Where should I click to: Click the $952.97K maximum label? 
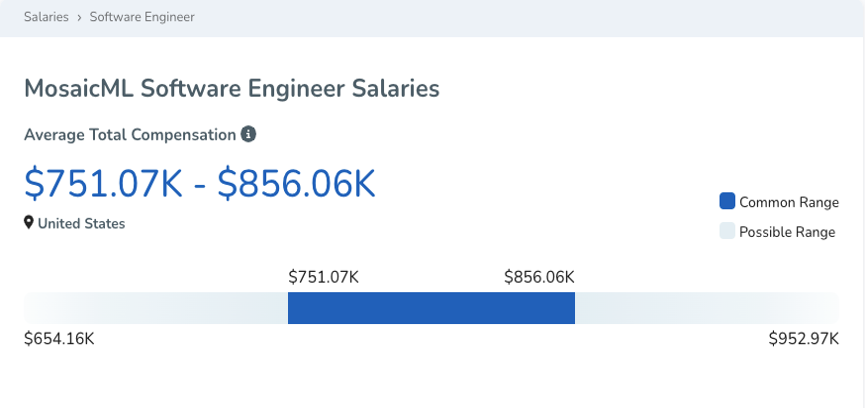pyautogui.click(x=803, y=339)
